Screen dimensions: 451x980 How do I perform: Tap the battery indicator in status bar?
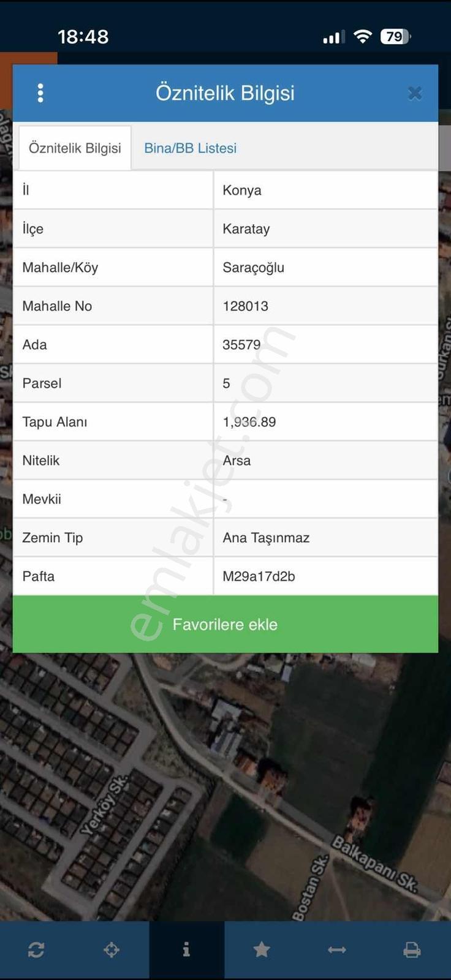point(395,37)
